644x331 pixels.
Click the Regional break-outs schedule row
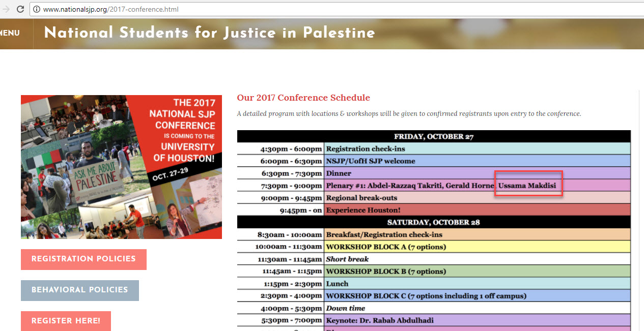tap(361, 198)
